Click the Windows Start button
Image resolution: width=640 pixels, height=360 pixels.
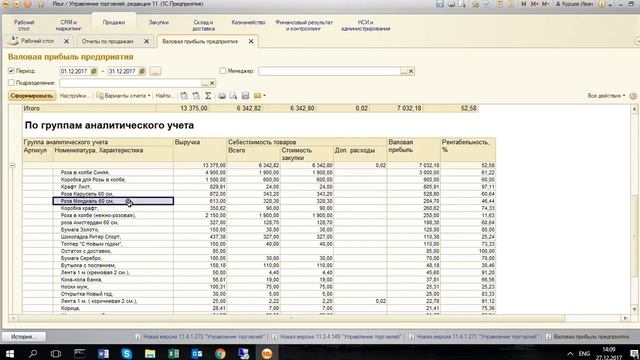[9, 353]
